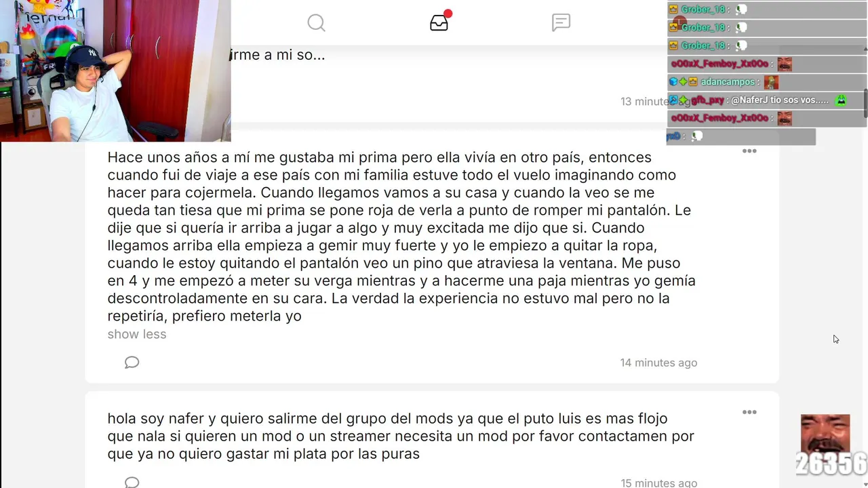Open the search magnifier icon
The height and width of the screenshot is (488, 868).
[x=316, y=23]
